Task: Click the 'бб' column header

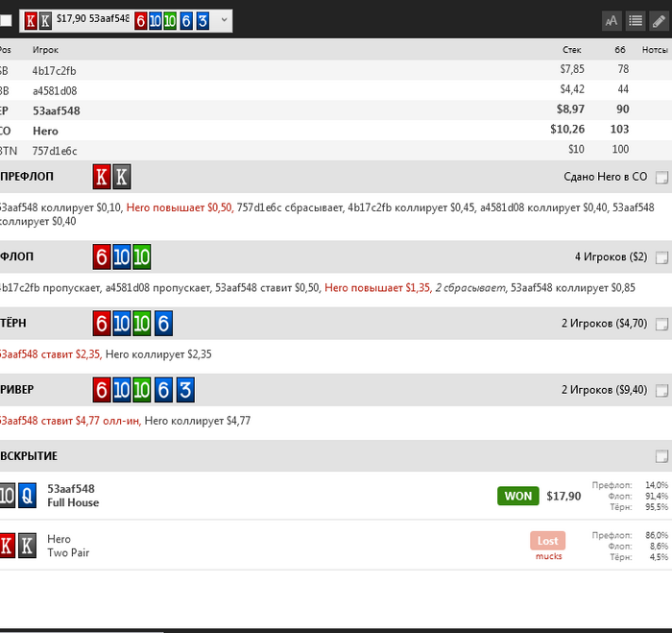Action: 620,50
